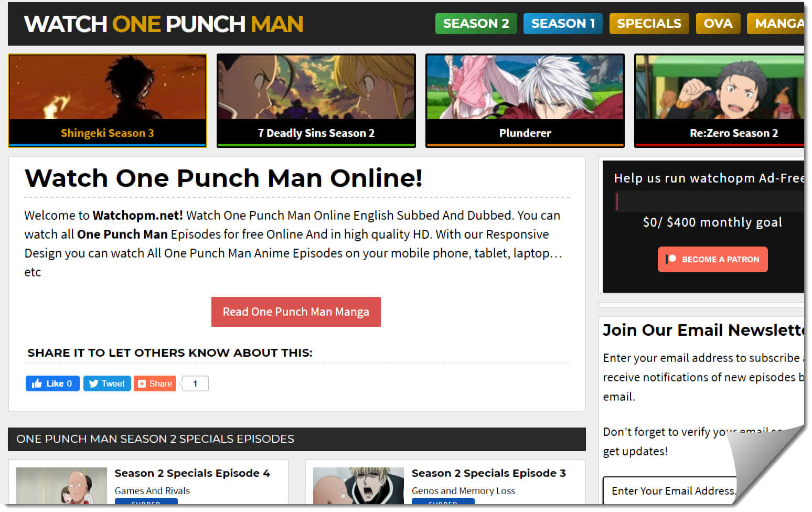The image size is (812, 512).
Task: Click the Patreon monthly goal progress bar
Action: point(709,201)
